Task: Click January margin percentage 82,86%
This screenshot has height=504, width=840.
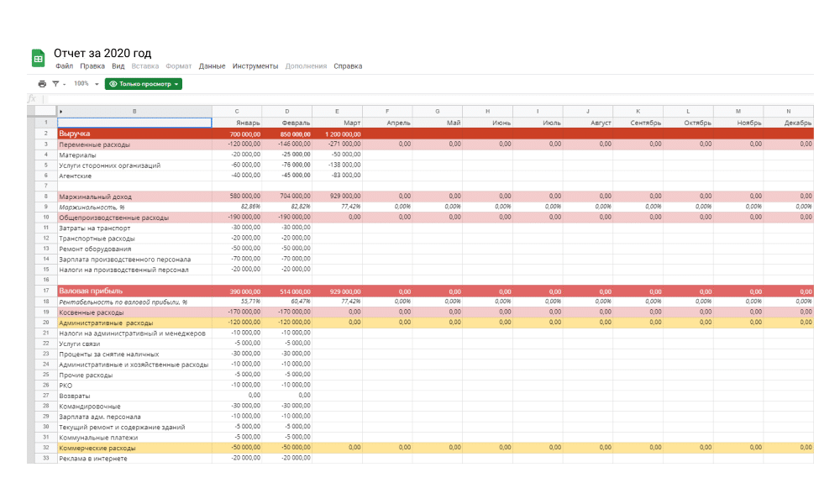Action: [237, 207]
